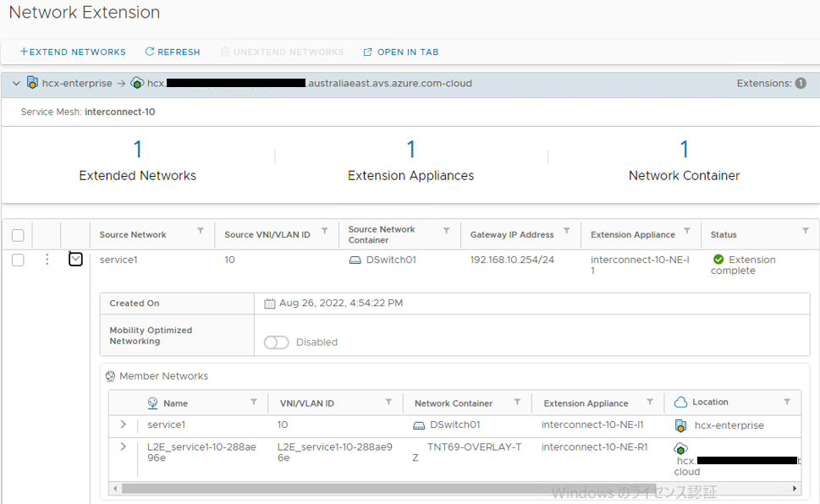Click the interconnect-10-NE-I1 cell in top table
Image resolution: width=820 pixels, height=504 pixels.
pos(640,265)
